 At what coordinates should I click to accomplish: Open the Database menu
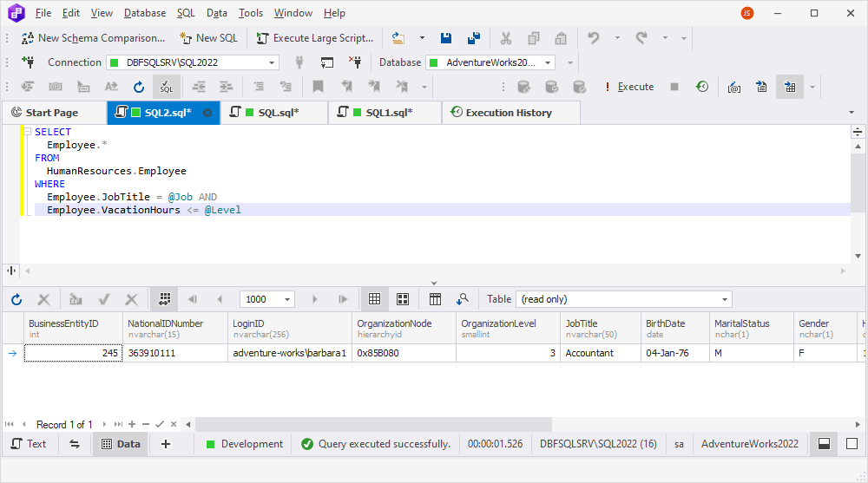[144, 13]
